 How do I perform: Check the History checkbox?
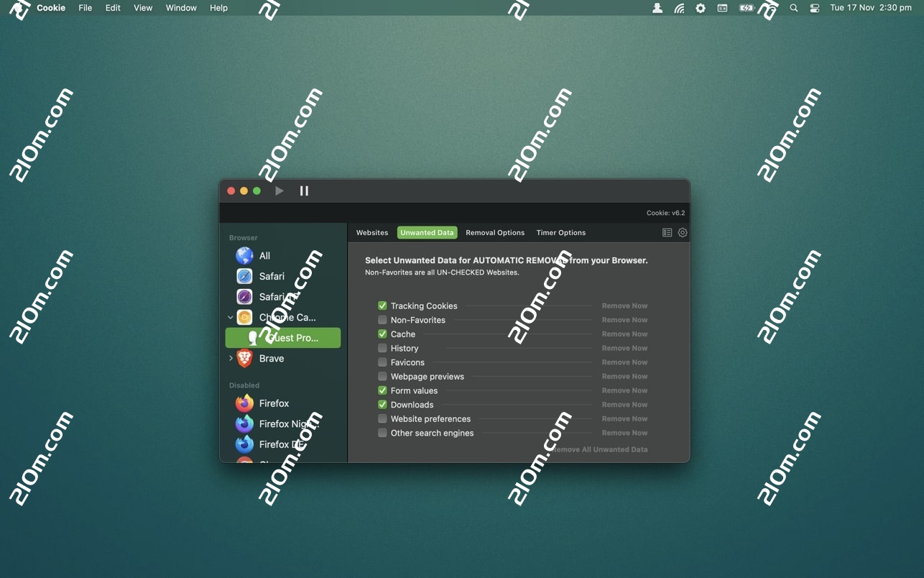(382, 348)
